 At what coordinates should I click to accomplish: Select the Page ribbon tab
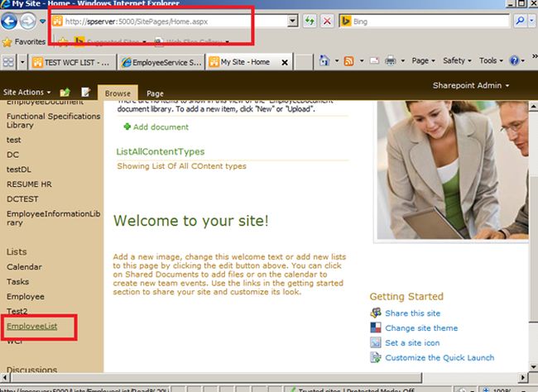click(155, 93)
